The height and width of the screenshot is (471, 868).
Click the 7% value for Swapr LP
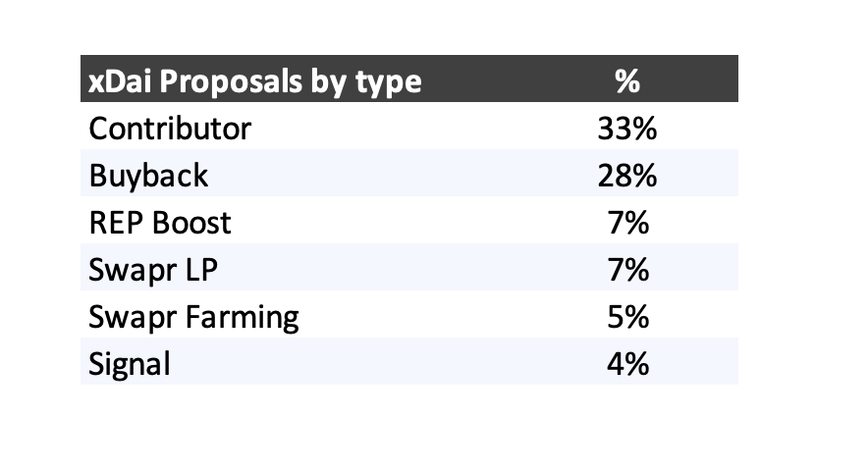coord(626,270)
